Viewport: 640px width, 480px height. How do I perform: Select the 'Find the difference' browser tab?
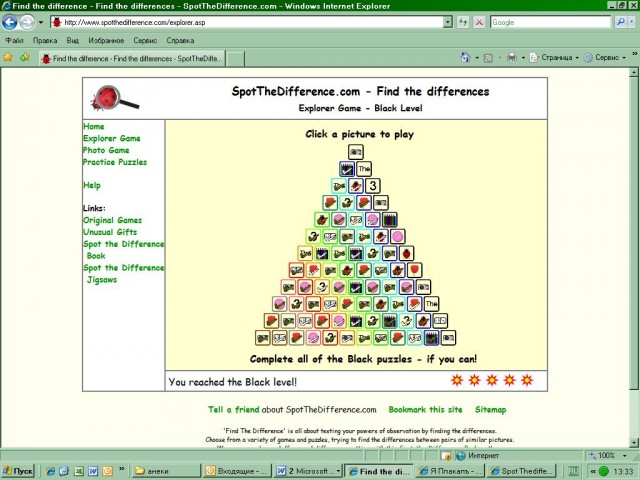tap(132, 58)
